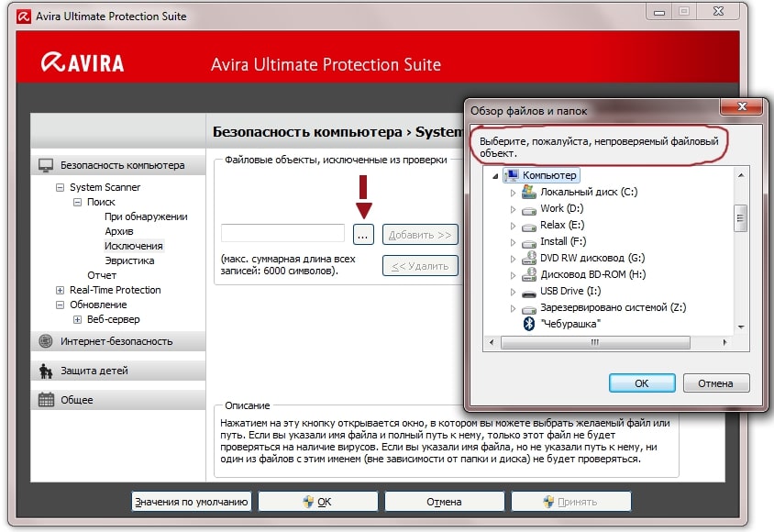
Task: Confirm with OK in Обзор файлов и папок
Action: coord(642,383)
